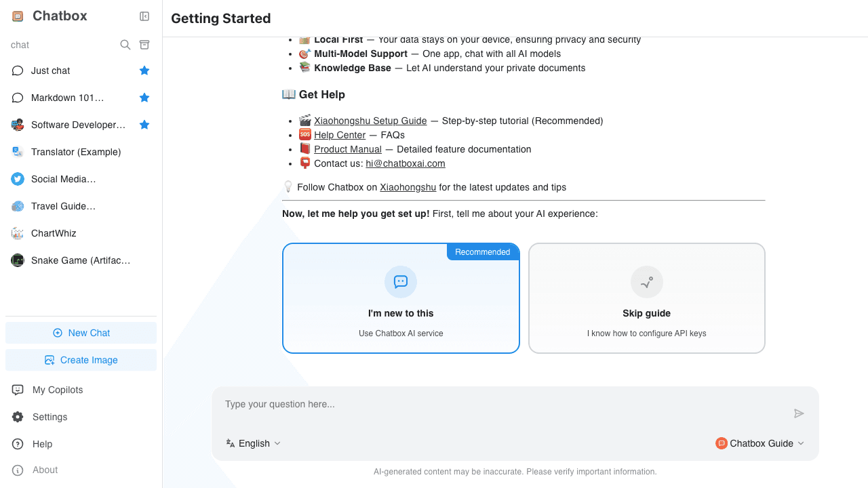Open the Help Center link
Image resolution: width=868 pixels, height=488 pixels.
[340, 135]
